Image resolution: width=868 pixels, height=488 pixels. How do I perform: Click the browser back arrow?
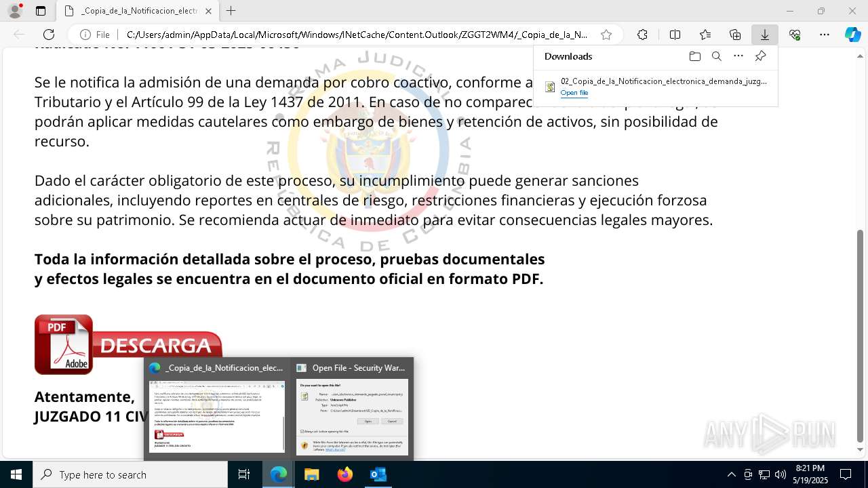(19, 35)
